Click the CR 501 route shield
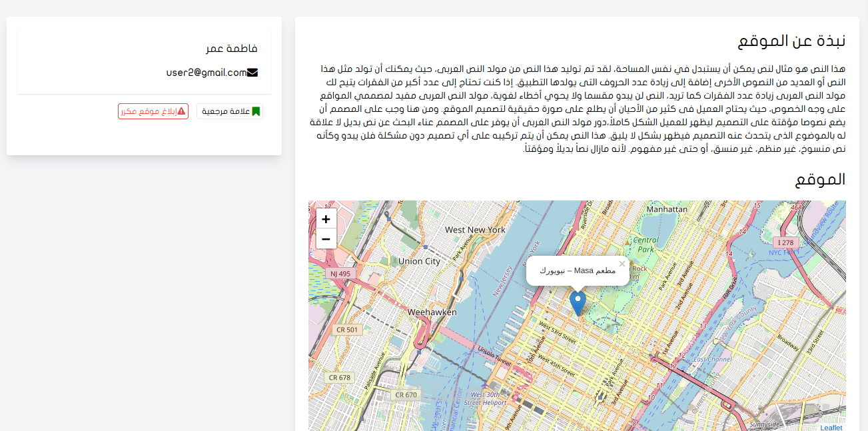Viewport: 868px width, 431px height. point(347,329)
